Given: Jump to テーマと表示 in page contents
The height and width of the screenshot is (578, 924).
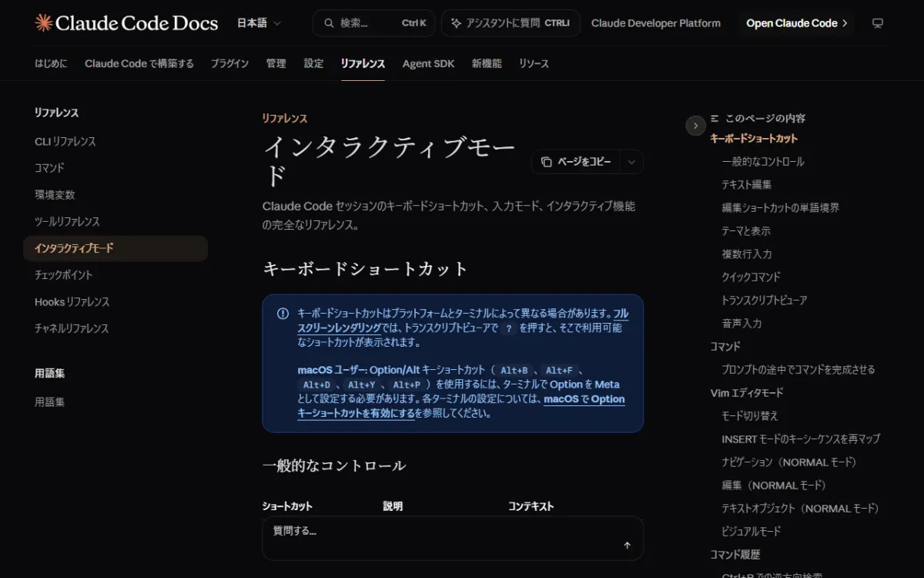Looking at the screenshot, I should pyautogui.click(x=745, y=231).
